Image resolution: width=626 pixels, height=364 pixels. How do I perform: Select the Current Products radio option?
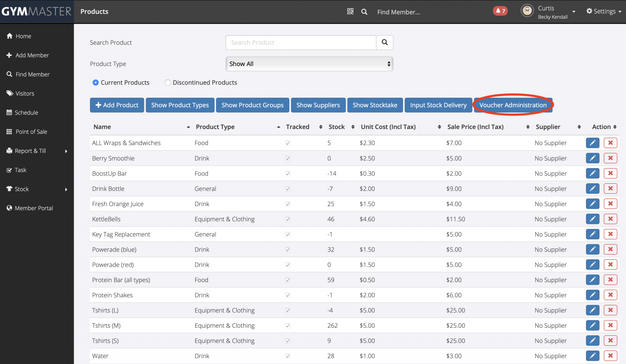pyautogui.click(x=96, y=83)
